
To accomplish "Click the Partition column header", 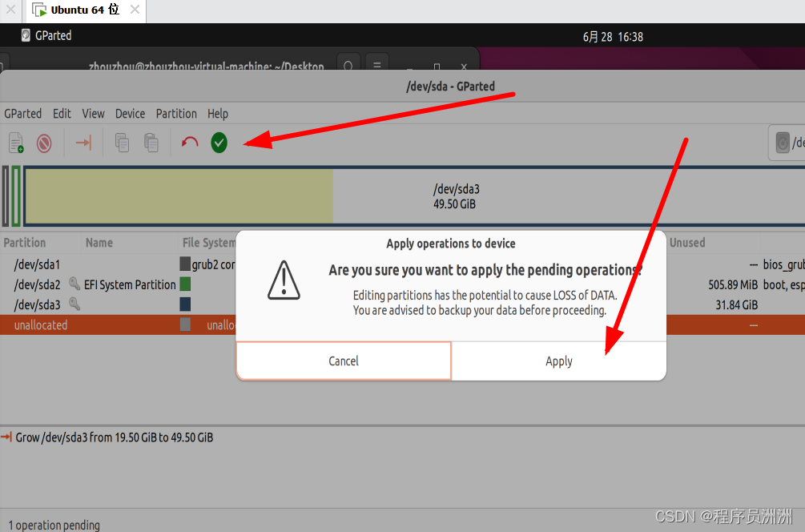I will (x=25, y=243).
